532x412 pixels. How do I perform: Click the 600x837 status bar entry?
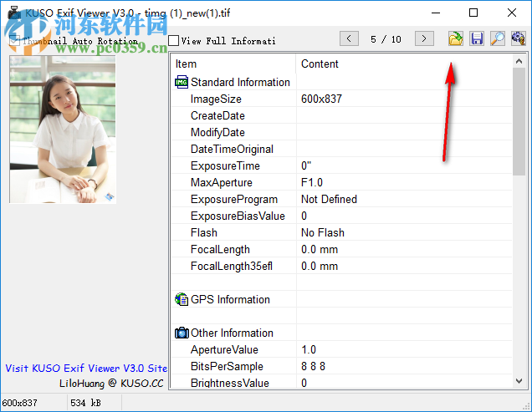pos(20,403)
